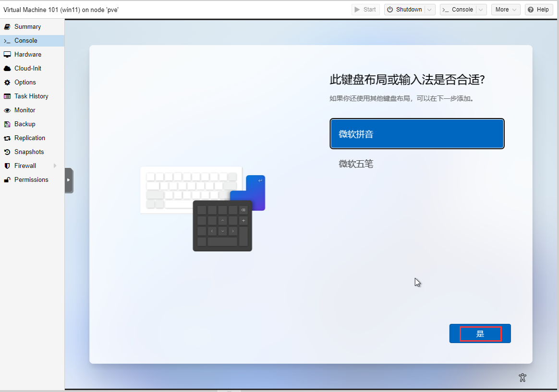Image resolution: width=559 pixels, height=392 pixels.
Task: Click the Cloud-Init cloud icon
Action: coord(7,69)
